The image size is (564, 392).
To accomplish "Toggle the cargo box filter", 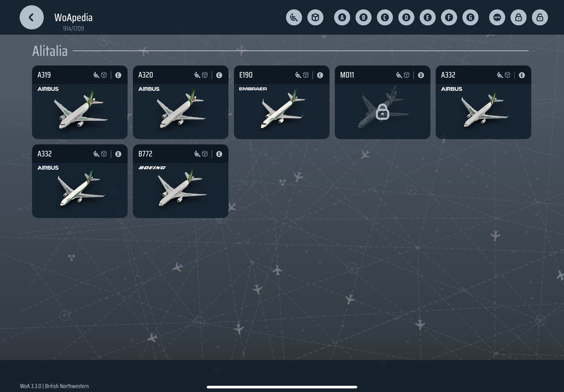I will tap(315, 17).
